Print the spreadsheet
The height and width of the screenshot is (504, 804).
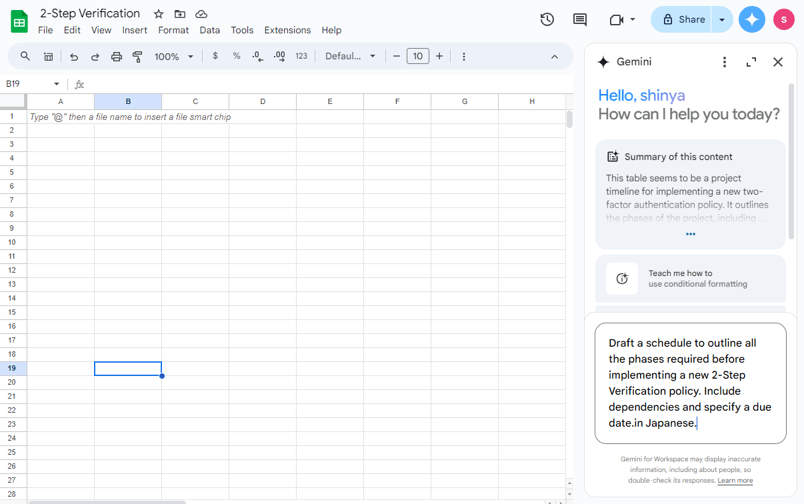116,56
